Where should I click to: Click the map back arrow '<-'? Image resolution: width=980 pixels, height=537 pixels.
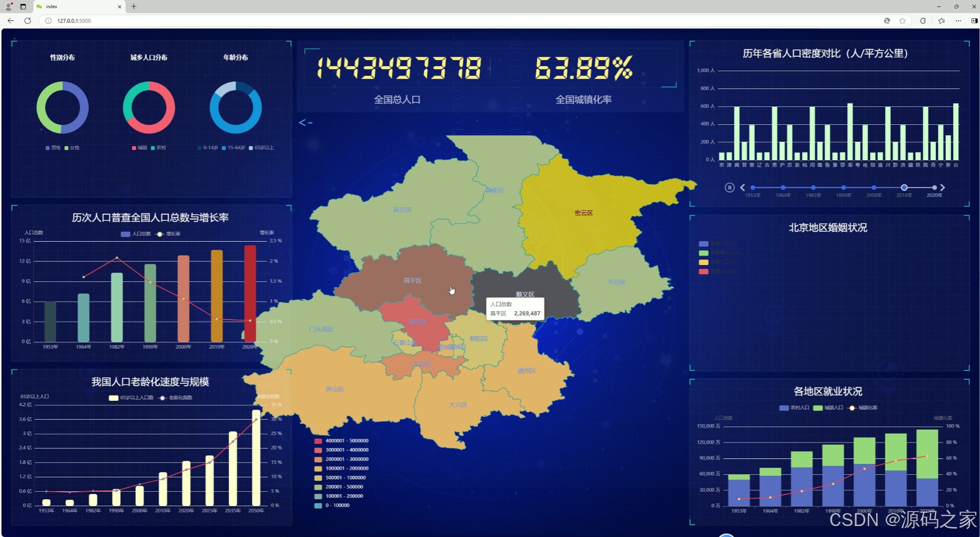[x=305, y=122]
